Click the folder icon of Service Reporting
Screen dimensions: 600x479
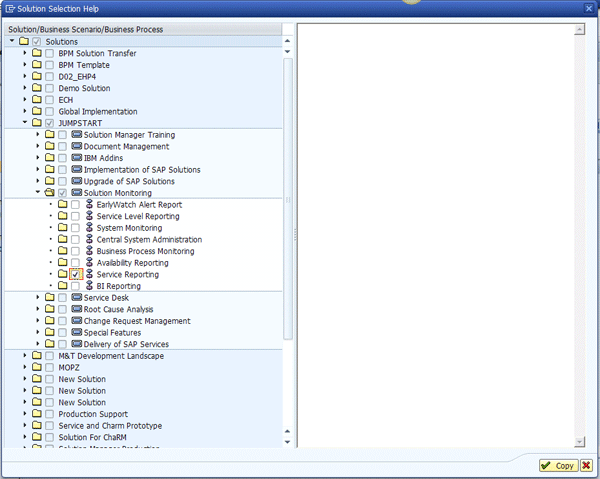[x=62, y=274]
